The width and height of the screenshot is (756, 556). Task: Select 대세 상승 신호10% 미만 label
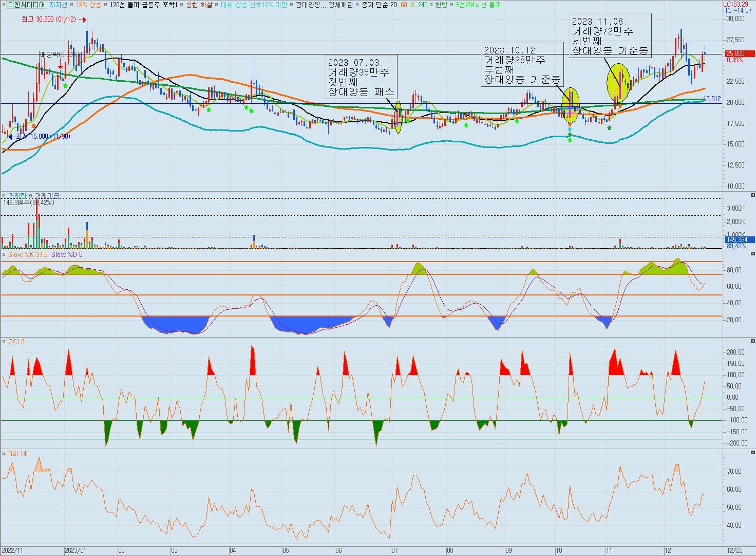pos(254,5)
